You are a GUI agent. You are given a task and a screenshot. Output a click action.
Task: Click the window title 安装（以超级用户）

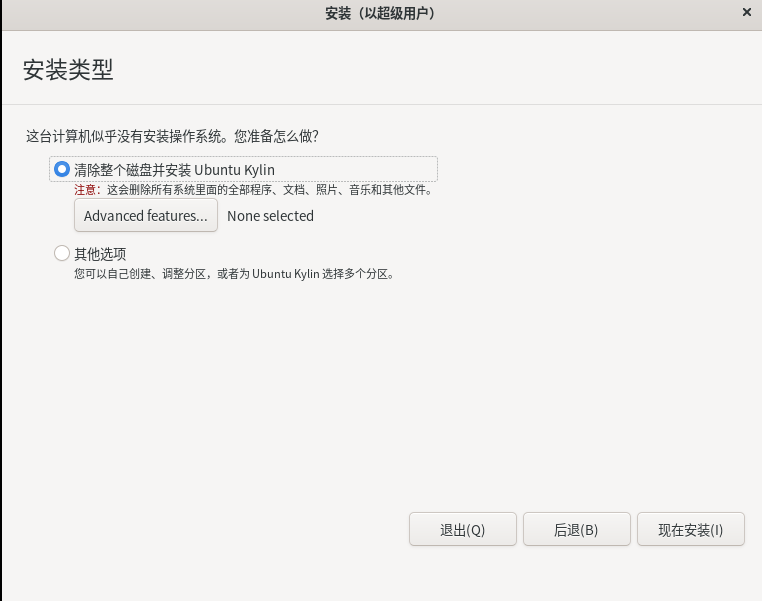pos(381,13)
